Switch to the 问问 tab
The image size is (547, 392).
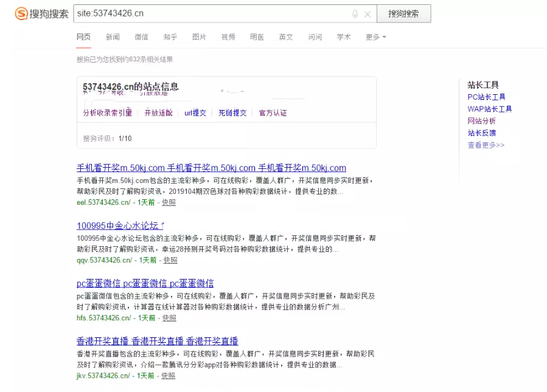(315, 37)
